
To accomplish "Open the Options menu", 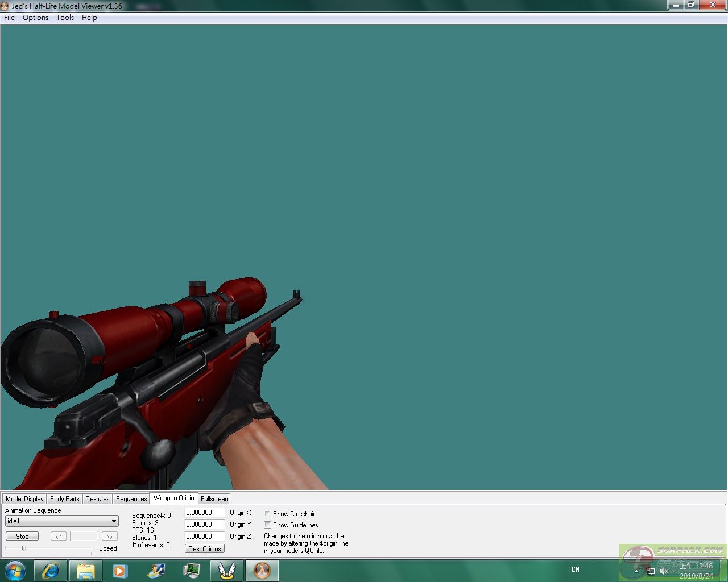I will [x=35, y=18].
